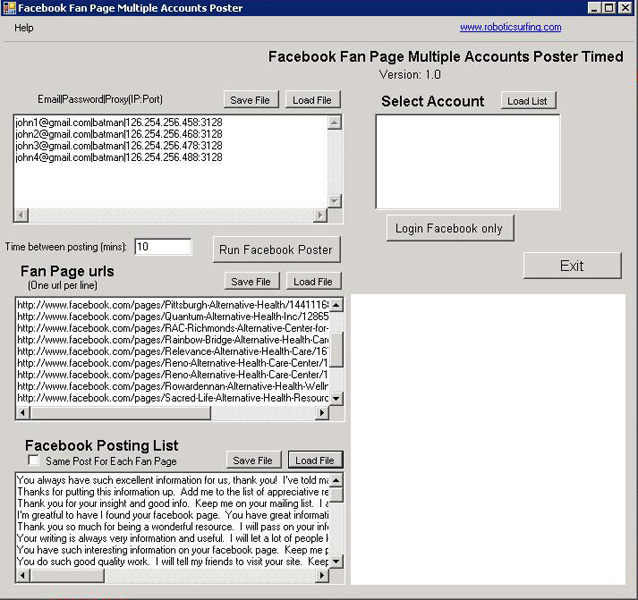Enable Same Post For Each Fan Page

33,460
